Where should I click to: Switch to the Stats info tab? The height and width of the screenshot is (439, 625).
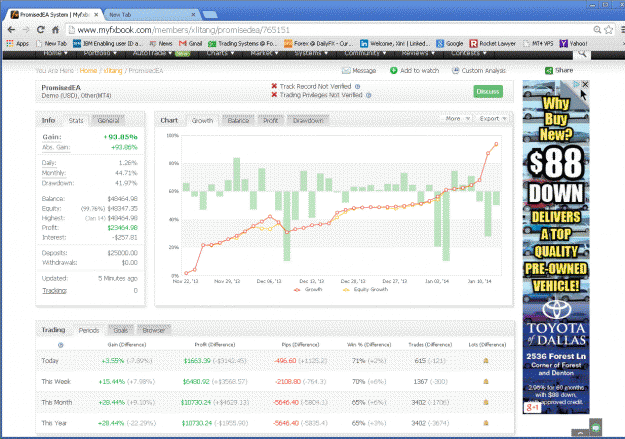[76, 120]
